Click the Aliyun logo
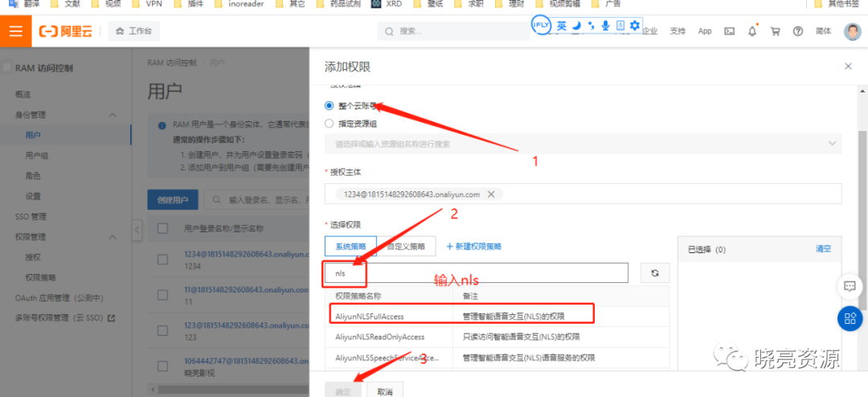This screenshot has height=397, width=868. pos(65,31)
